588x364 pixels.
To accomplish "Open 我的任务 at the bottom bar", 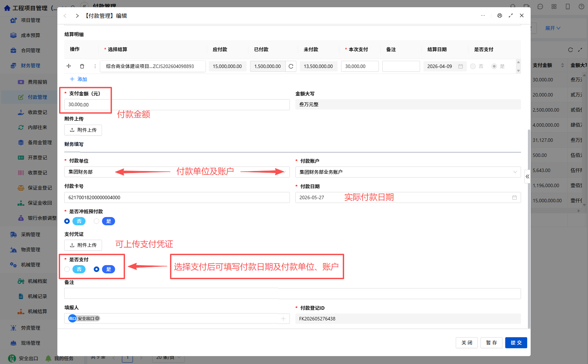I will coord(60,359).
